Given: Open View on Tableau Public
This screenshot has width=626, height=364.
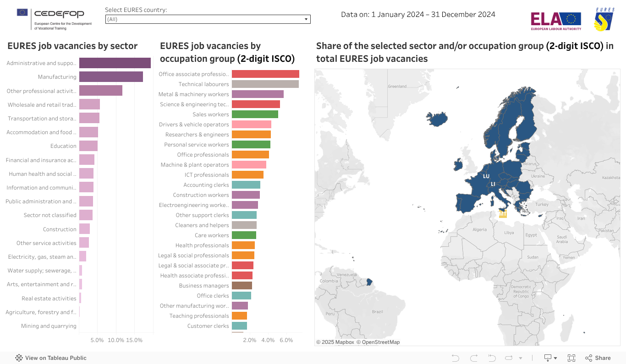Looking at the screenshot, I should pyautogui.click(x=51, y=358).
